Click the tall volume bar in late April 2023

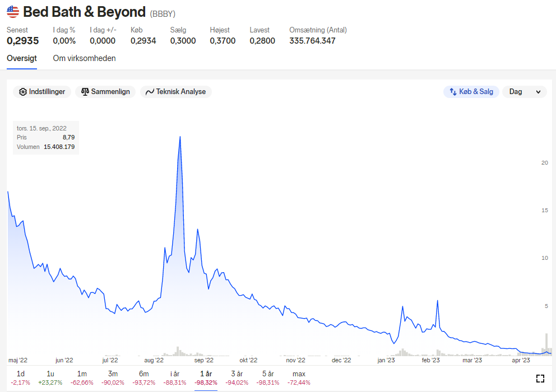click(546, 344)
